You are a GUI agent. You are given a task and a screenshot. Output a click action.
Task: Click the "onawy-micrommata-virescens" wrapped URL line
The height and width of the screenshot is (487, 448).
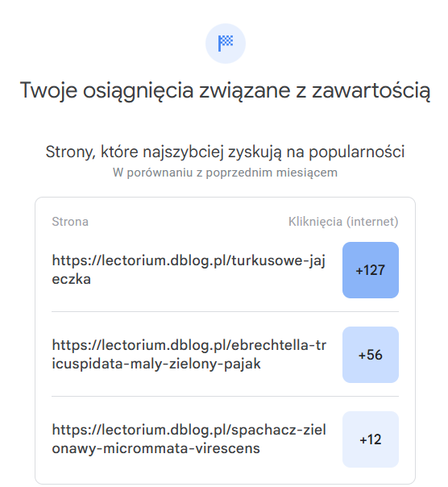(156, 448)
